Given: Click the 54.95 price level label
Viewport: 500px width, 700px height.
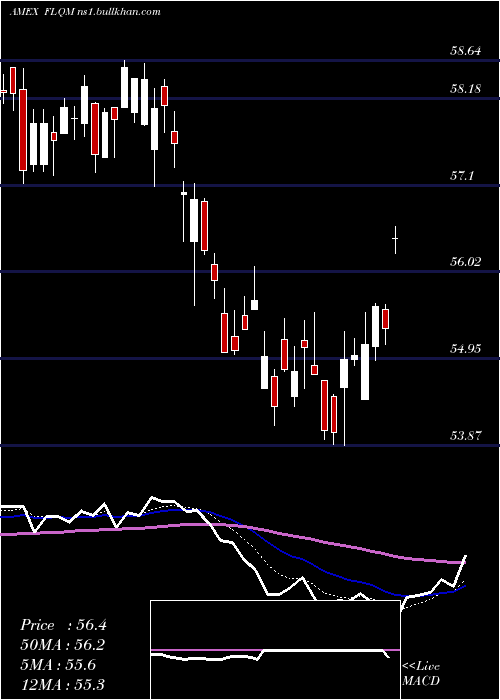Looking at the screenshot, I should [x=466, y=348].
